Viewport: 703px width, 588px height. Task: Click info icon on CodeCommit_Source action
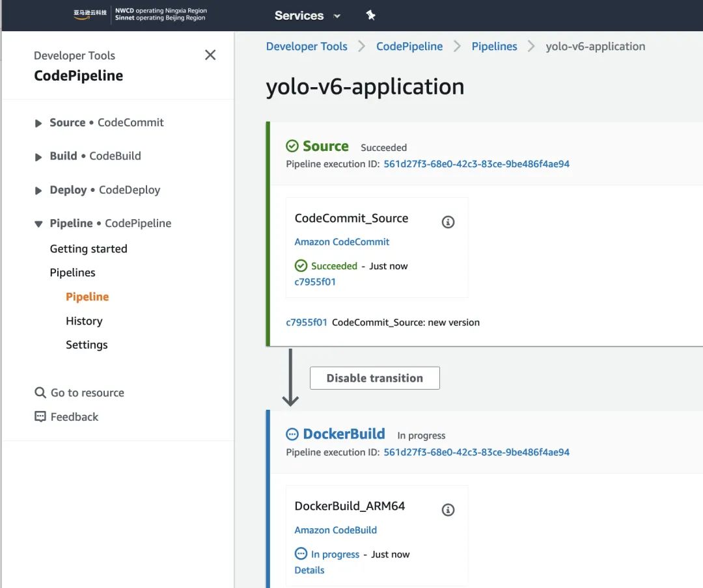pos(448,222)
